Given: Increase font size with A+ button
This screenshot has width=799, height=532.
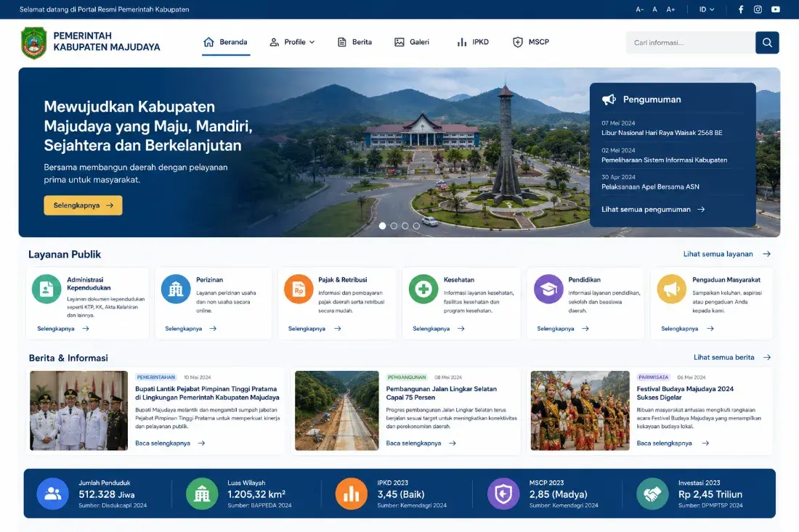Looking at the screenshot, I should pos(670,9).
